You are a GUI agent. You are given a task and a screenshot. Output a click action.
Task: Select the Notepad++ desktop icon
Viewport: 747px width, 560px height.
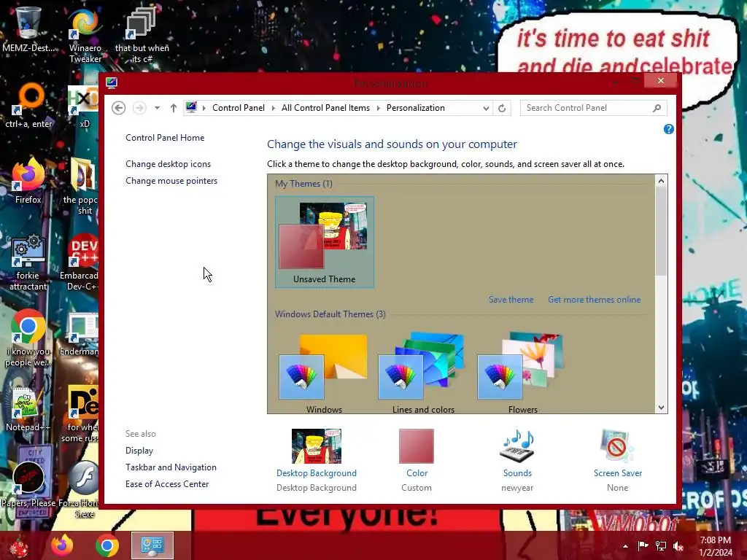point(28,408)
